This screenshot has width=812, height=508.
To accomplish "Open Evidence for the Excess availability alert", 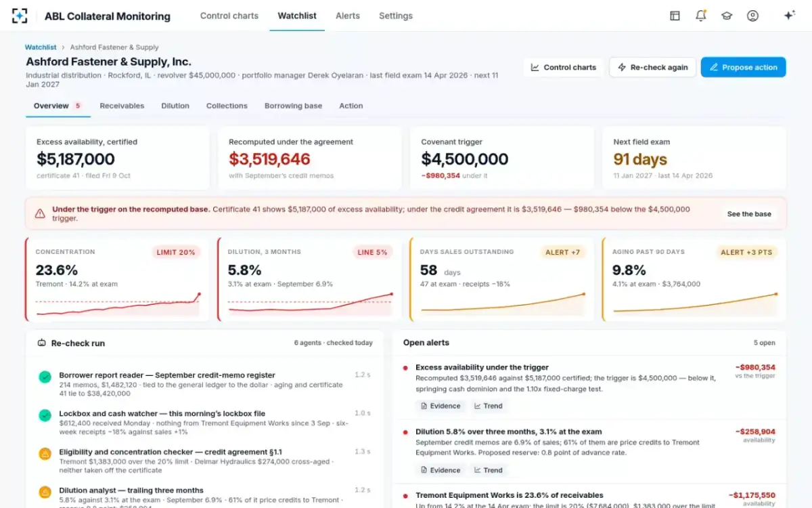I will click(x=441, y=406).
